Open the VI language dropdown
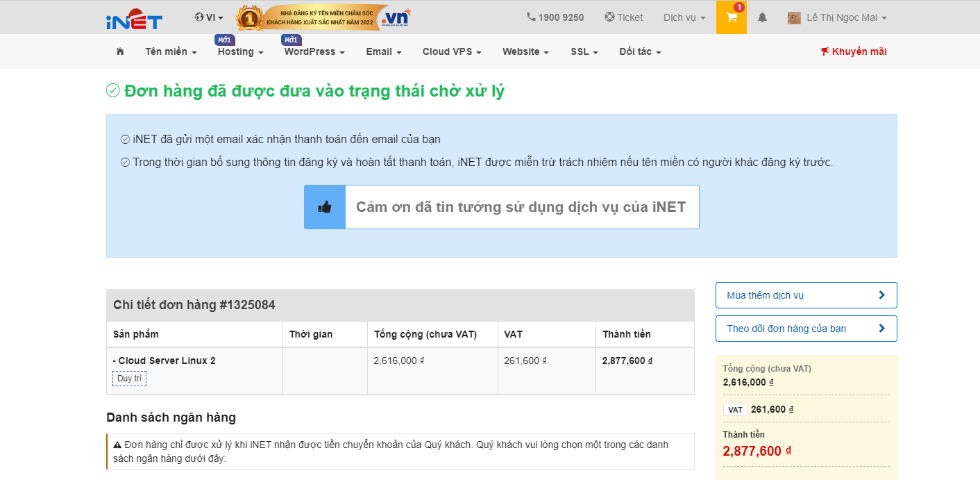The width and height of the screenshot is (980, 480). pos(209,17)
